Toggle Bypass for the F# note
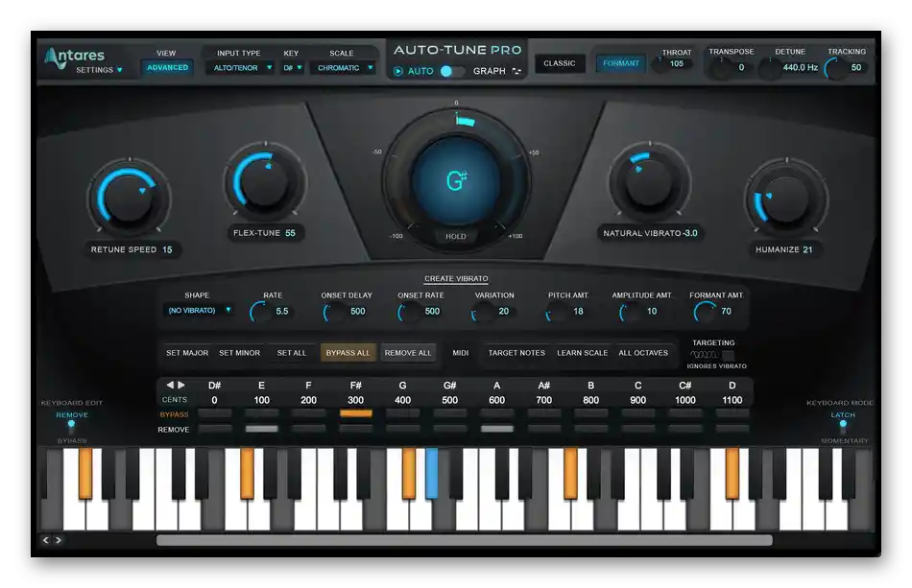 (355, 413)
